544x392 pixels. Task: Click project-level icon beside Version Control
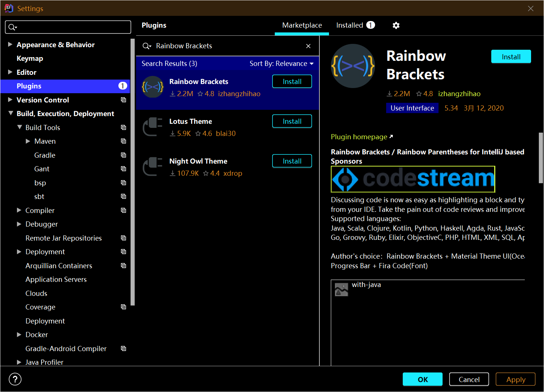point(124,100)
